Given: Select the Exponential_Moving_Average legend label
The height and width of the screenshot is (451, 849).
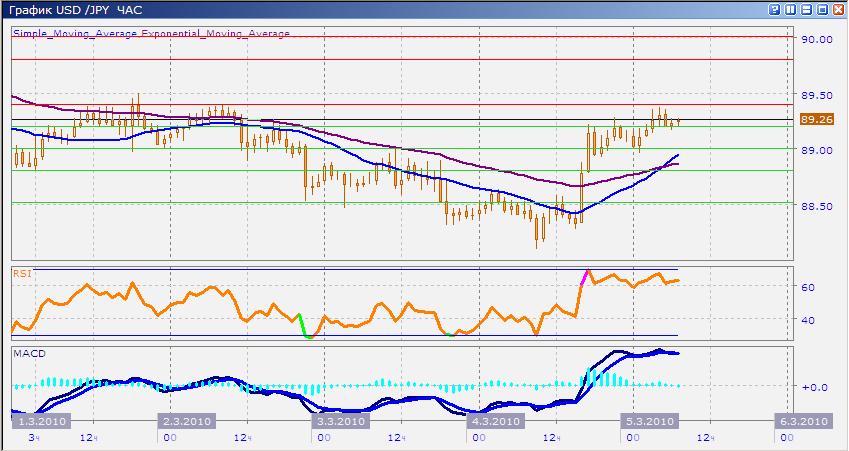Looking at the screenshot, I should (216, 33).
